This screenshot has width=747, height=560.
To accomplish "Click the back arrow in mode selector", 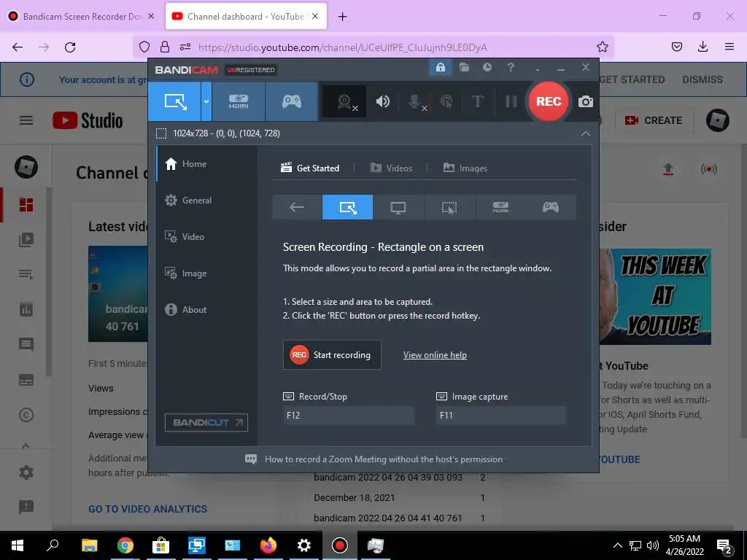I will [x=297, y=207].
